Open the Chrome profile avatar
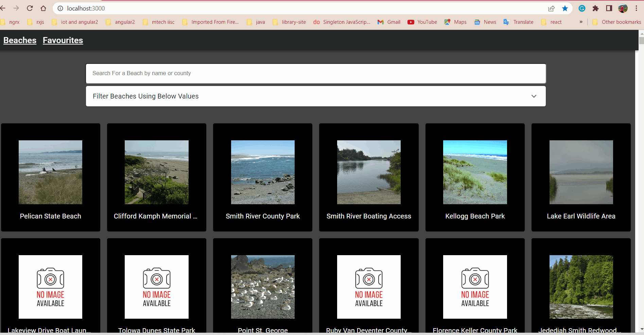 point(623,8)
